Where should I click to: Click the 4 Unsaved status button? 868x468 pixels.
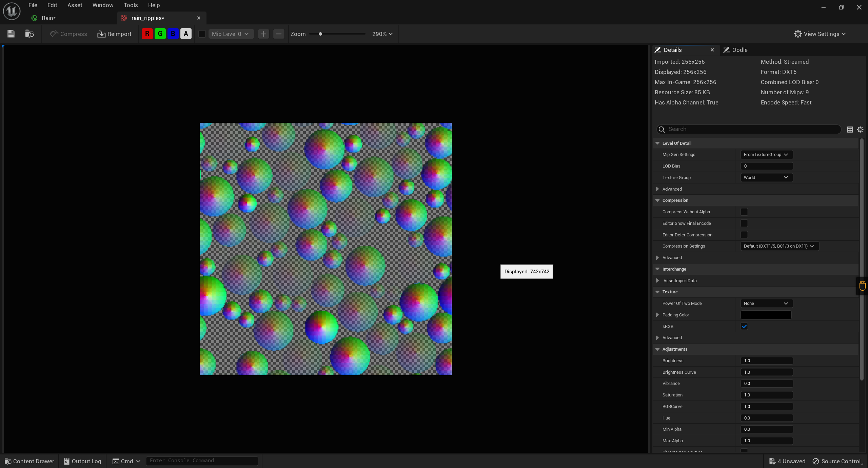(787, 461)
